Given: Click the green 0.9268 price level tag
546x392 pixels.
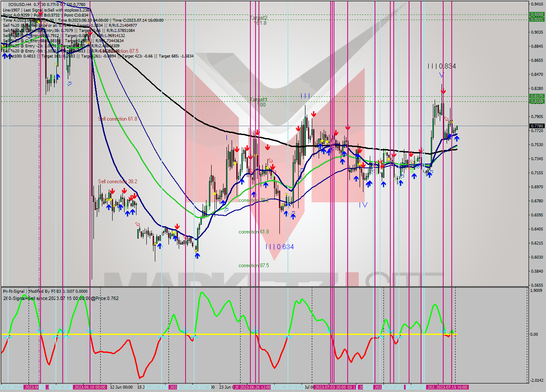Looking at the screenshot, I should [x=537, y=14].
